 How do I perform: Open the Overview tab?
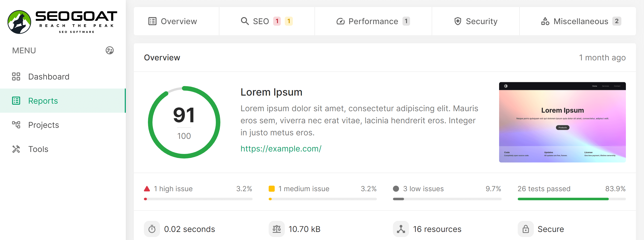173,21
